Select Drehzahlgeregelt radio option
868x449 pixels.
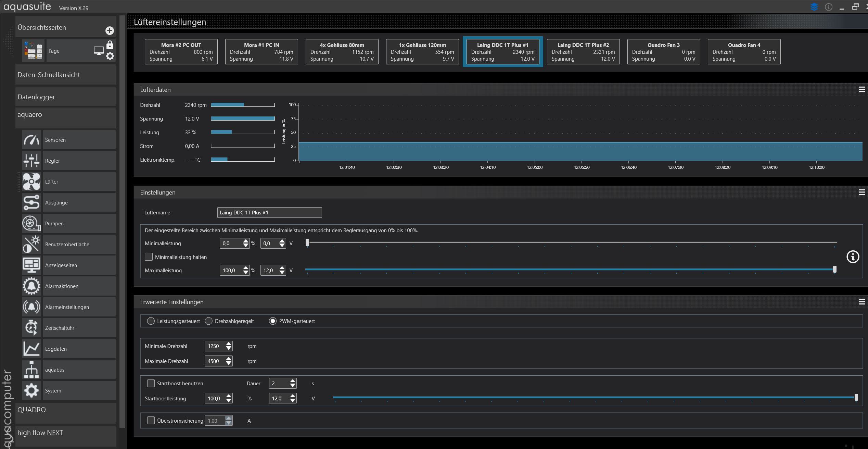(x=208, y=321)
